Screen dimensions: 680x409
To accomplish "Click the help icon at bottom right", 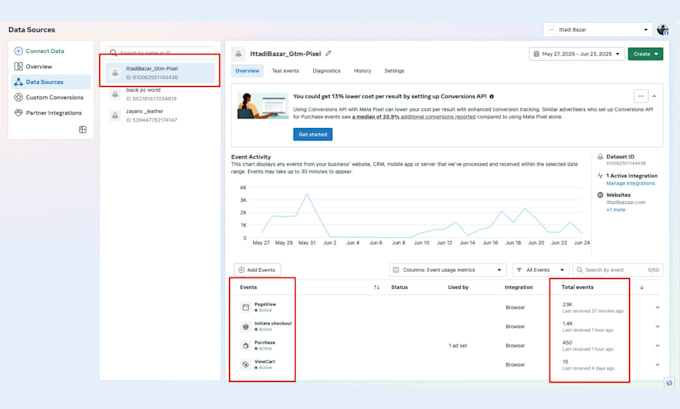I will tap(669, 383).
